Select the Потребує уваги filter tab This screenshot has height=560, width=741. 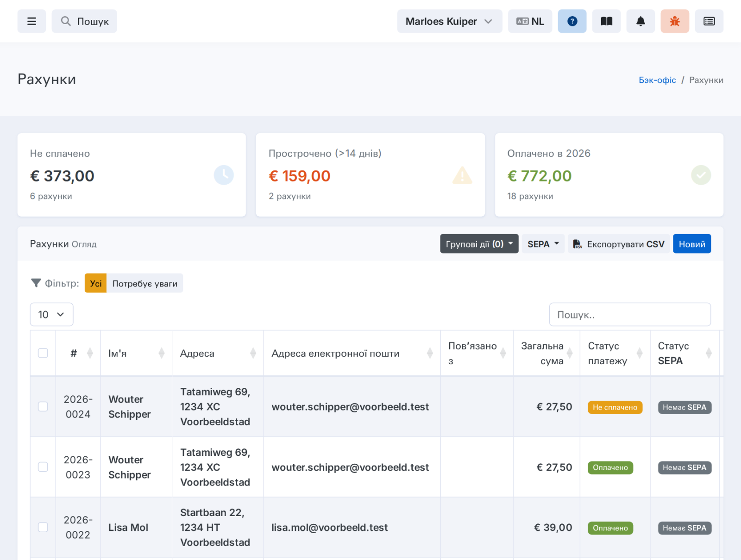click(144, 283)
